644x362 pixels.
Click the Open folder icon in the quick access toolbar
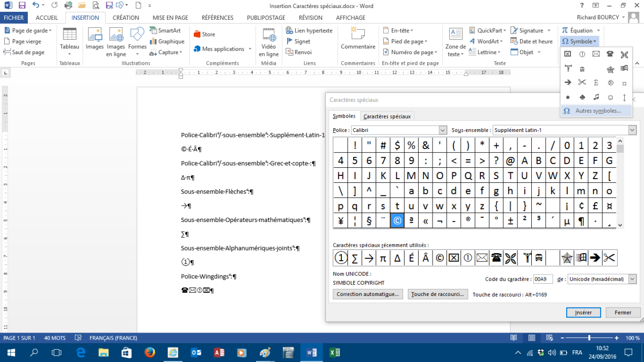click(x=82, y=5)
